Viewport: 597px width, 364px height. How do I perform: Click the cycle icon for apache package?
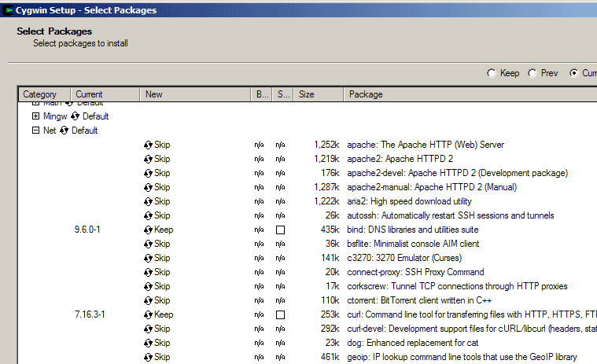(x=148, y=145)
